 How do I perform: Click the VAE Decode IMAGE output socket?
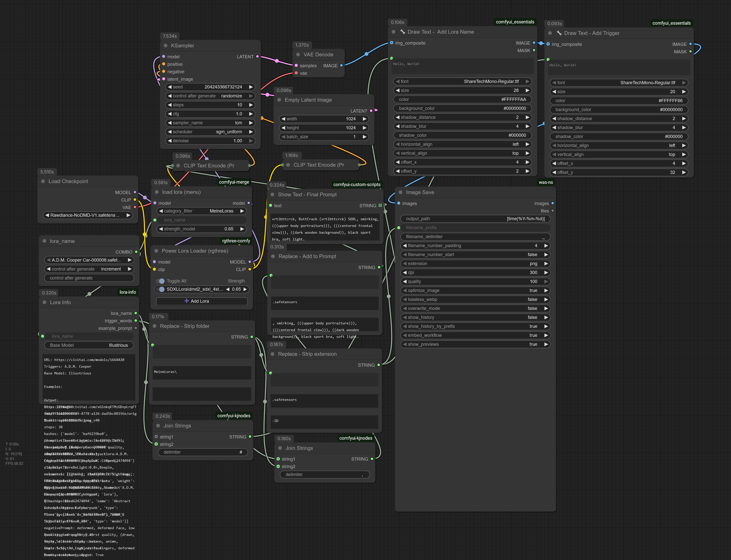click(x=341, y=66)
